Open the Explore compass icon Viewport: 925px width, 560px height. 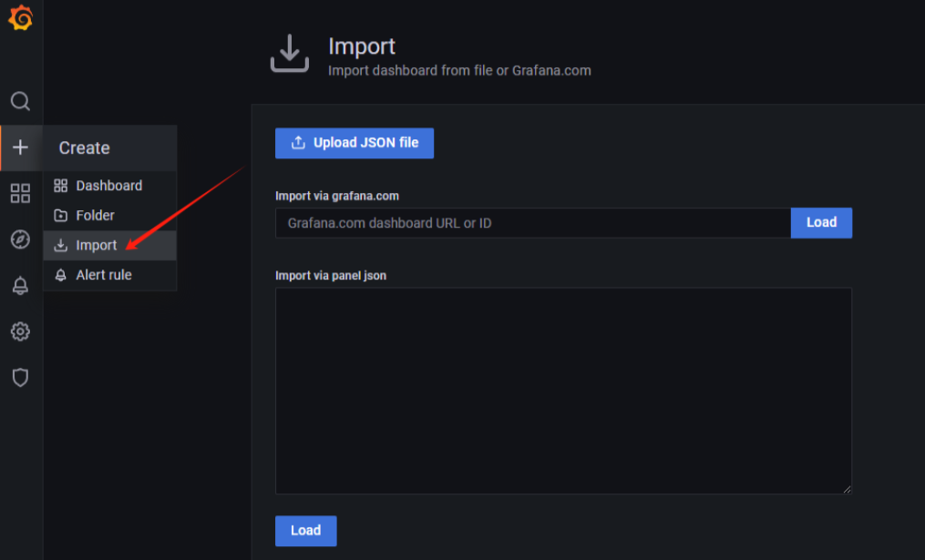tap(20, 239)
